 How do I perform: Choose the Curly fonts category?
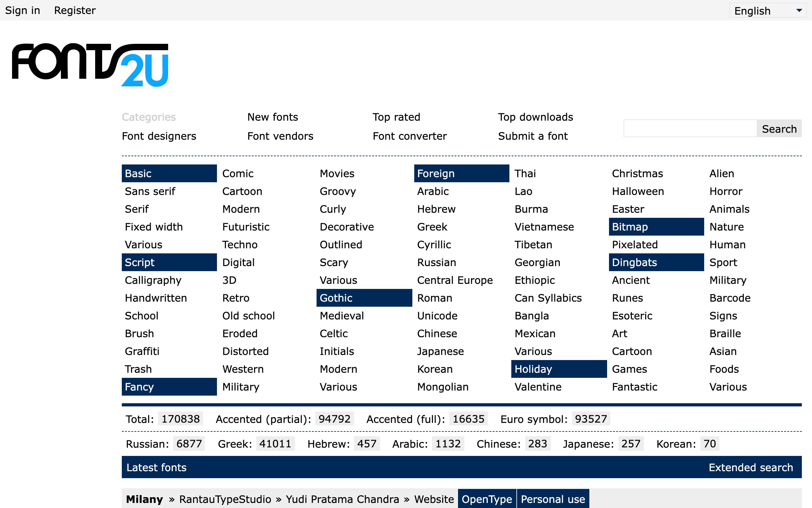coord(332,209)
